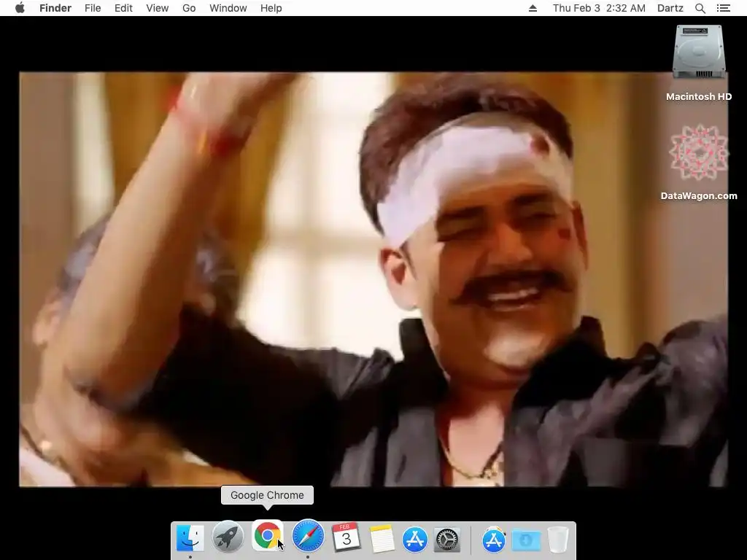
Task: Open the Dartz user menu
Action: (670, 8)
